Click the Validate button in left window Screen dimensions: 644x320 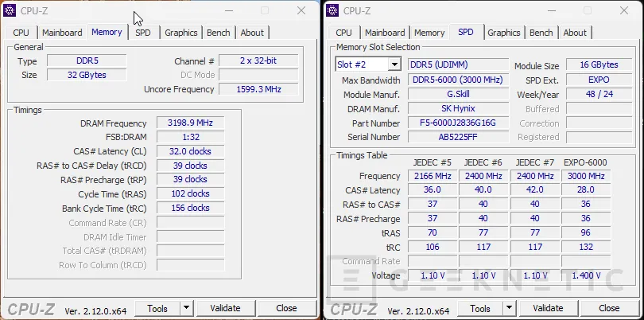point(225,308)
